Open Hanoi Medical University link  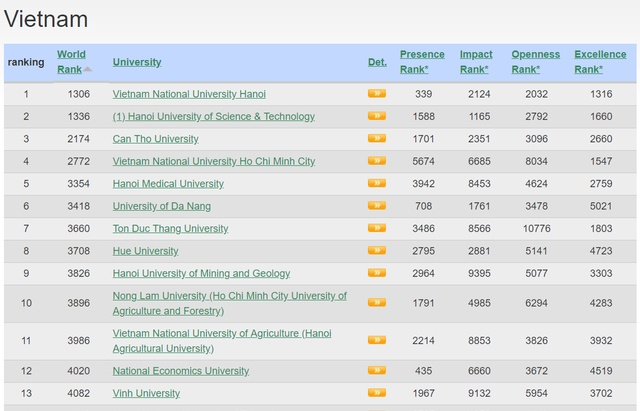168,184
